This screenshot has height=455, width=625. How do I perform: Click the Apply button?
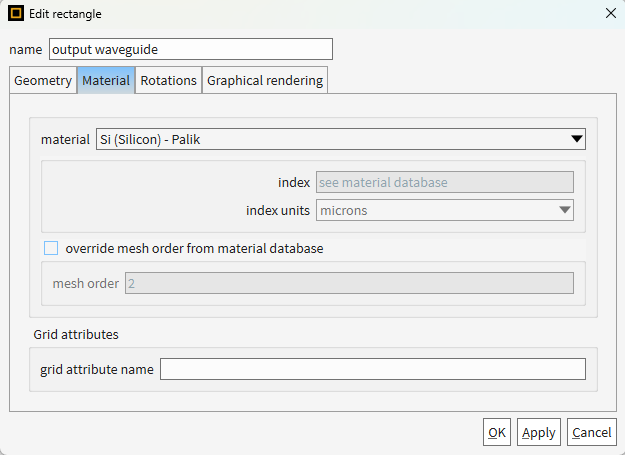click(x=539, y=432)
